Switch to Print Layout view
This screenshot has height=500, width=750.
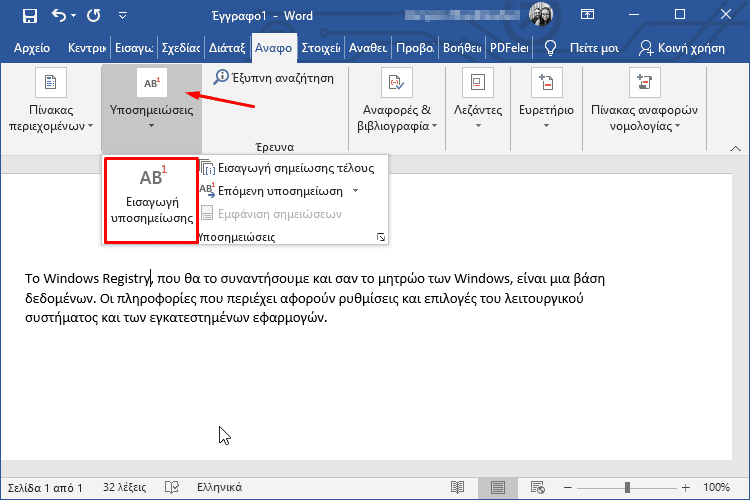tap(497, 488)
